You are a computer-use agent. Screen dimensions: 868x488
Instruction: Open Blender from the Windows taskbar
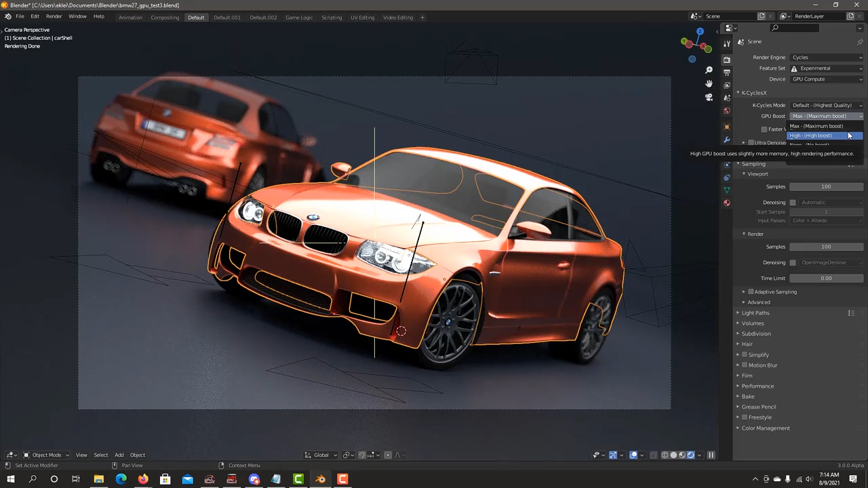(320, 479)
